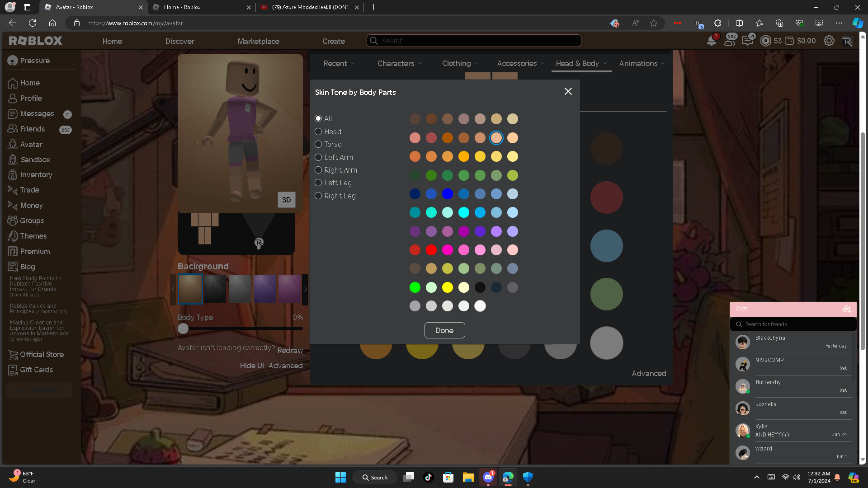Select the Right Leg radio button
The width and height of the screenshot is (868, 488).
pos(318,196)
